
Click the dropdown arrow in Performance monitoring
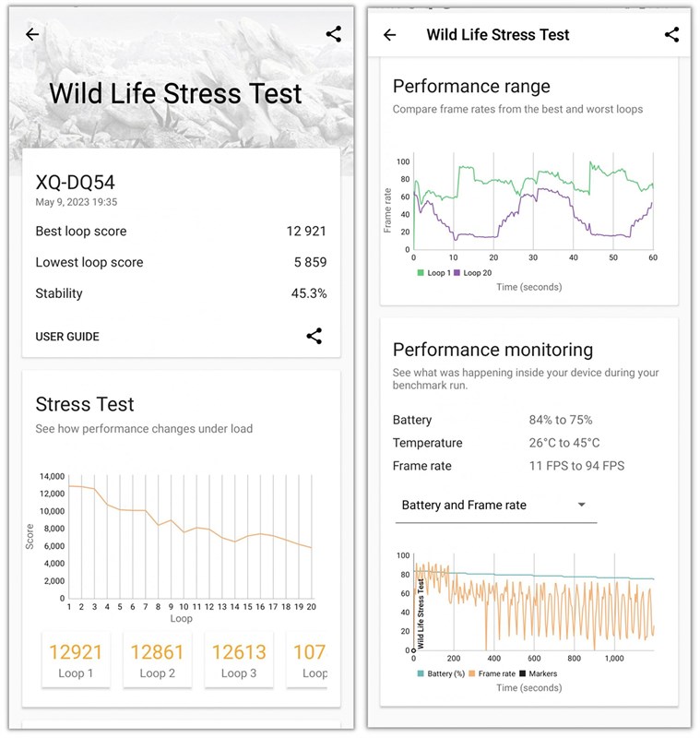(581, 505)
